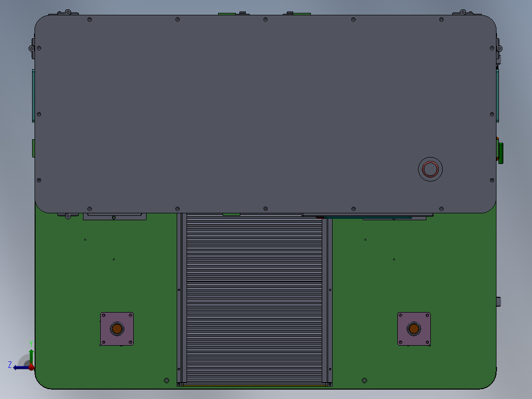Select the hinge lug at the top-right cover corner
The image size is (532, 399).
click(x=463, y=12)
